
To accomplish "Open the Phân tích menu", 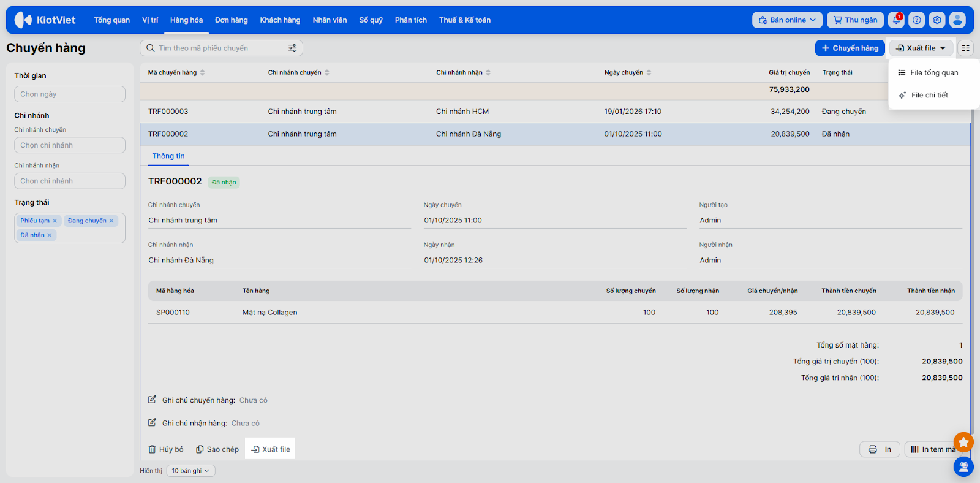I will (411, 20).
